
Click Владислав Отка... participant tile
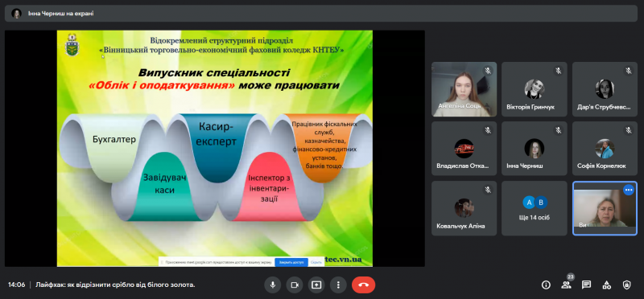point(464,149)
